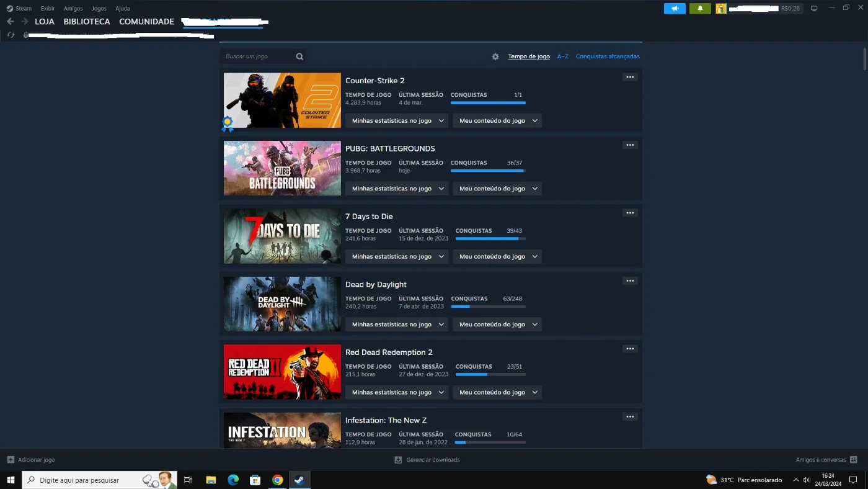
Task: Click the magnifier icon in the game search box
Action: pyautogui.click(x=299, y=56)
